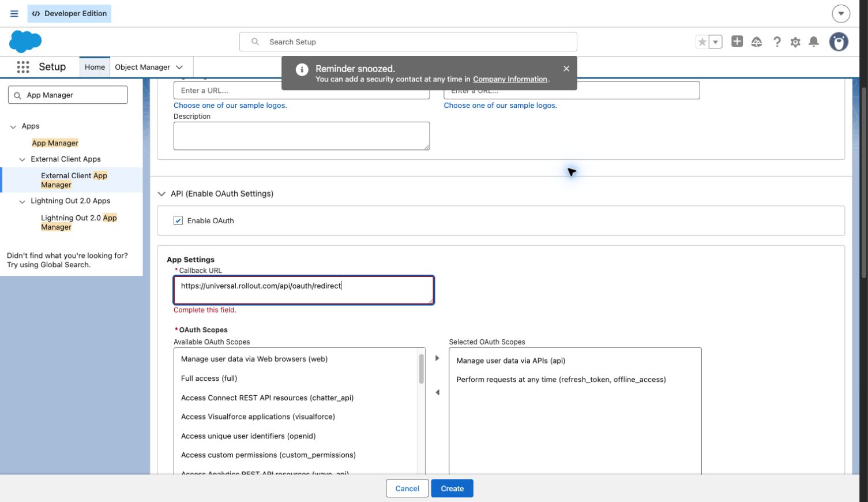Click the right Choose one of our sample logos link

[x=500, y=105]
